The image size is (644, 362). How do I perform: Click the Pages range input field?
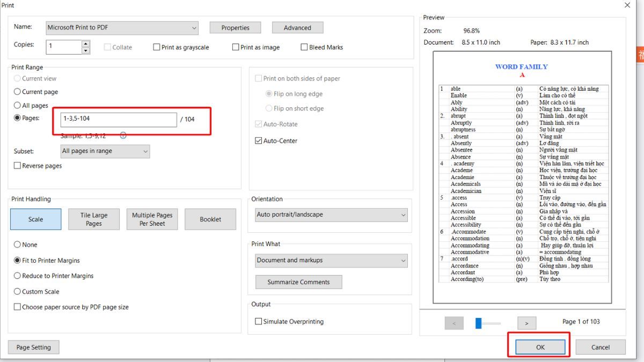point(119,120)
